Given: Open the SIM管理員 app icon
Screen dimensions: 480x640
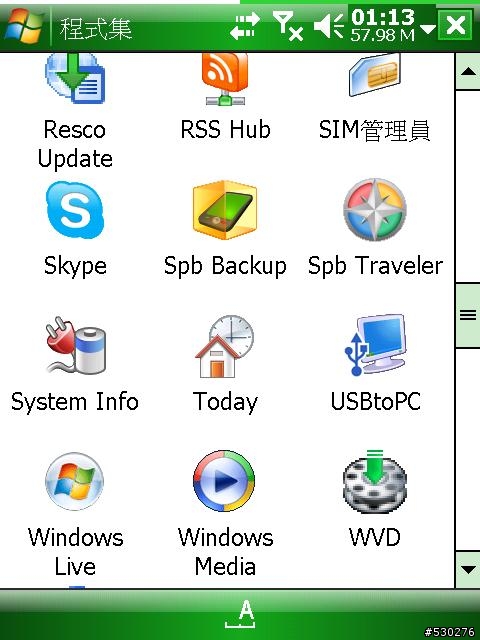Looking at the screenshot, I should [374, 75].
